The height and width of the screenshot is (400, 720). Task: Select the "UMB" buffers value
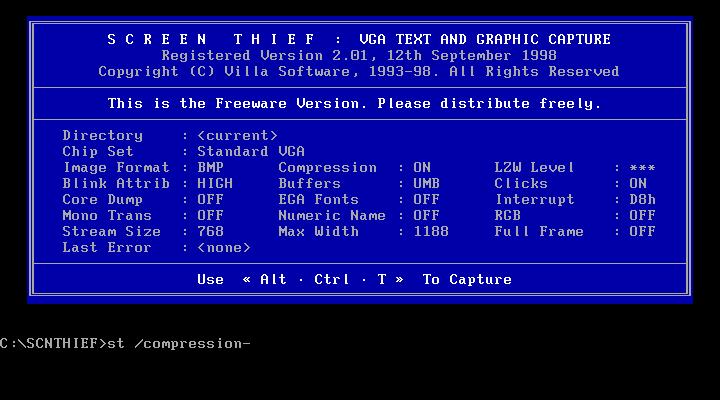click(x=427, y=184)
